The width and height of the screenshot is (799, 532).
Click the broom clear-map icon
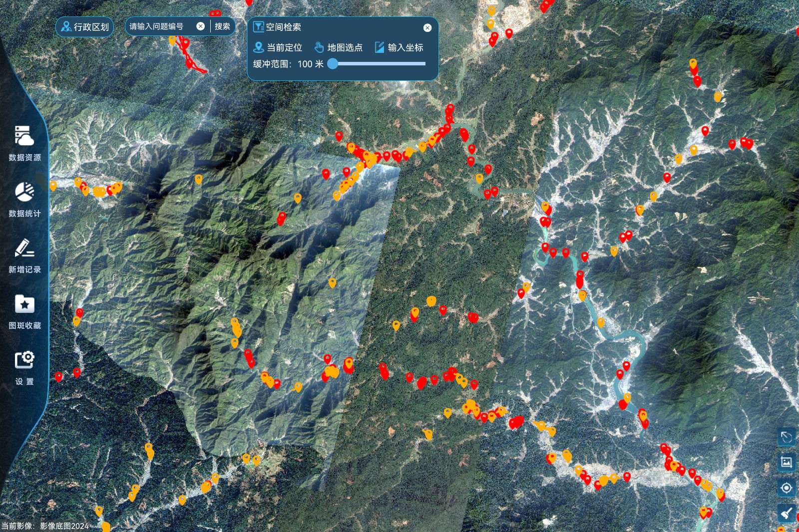tap(786, 513)
